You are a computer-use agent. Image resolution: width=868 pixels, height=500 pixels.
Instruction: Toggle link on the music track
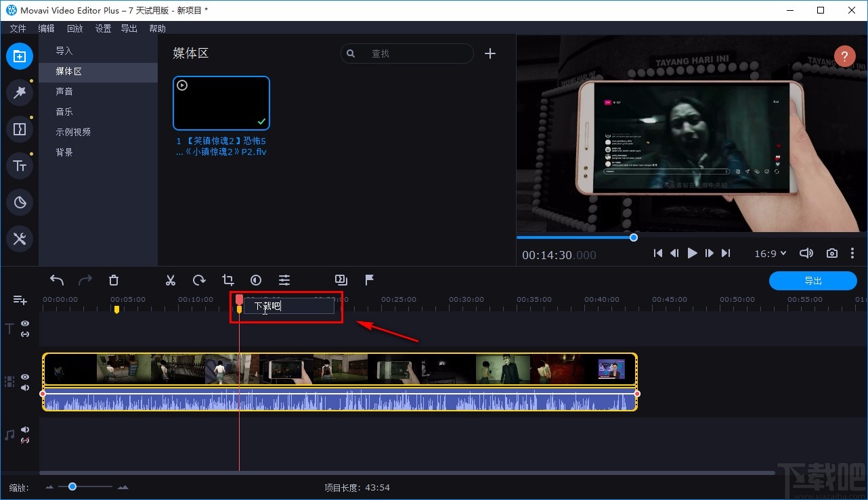25,440
